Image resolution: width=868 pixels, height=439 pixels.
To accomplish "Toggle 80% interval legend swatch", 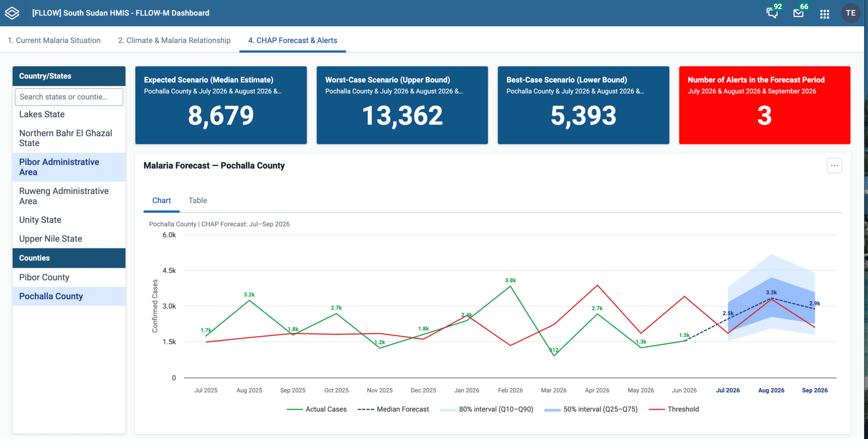I will (448, 410).
